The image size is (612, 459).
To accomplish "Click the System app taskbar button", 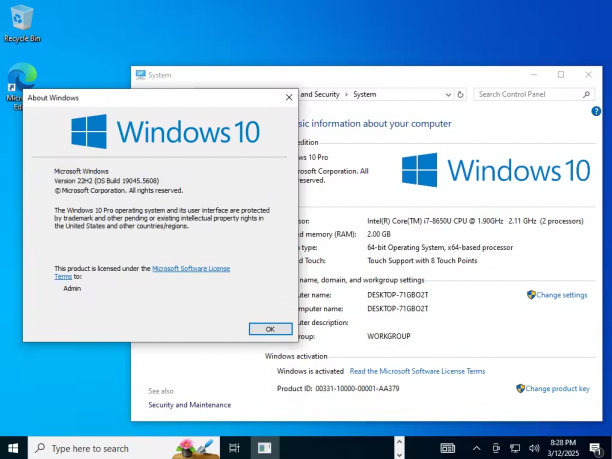I will coord(265,448).
